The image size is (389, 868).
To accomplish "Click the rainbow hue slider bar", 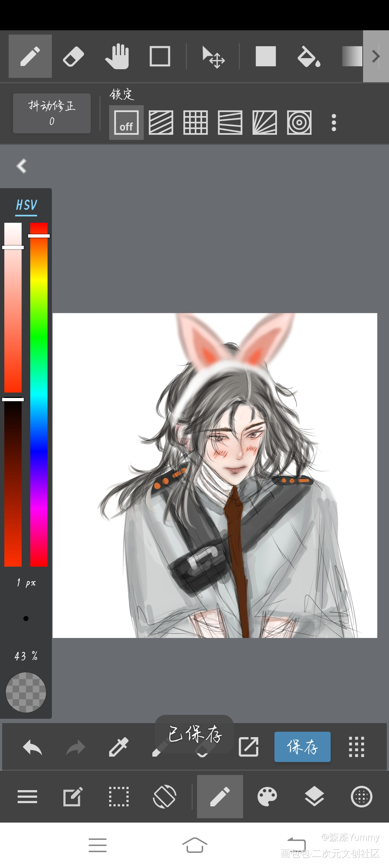I will coord(39,397).
